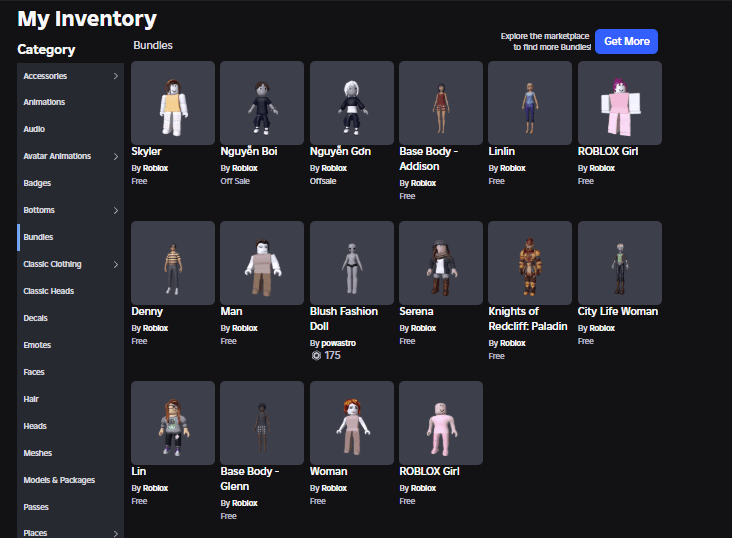Open the Lin bundle thumbnail

click(x=173, y=423)
